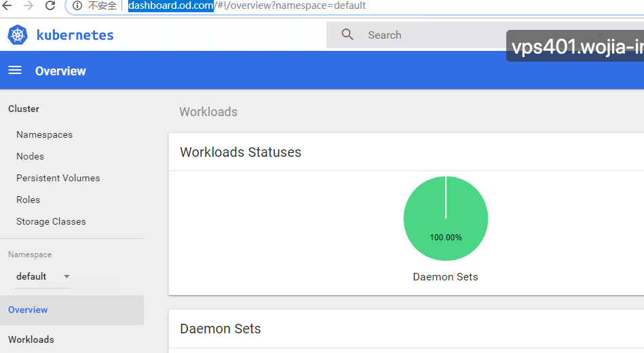Reload the page with refresh icon
The height and width of the screenshot is (353, 644).
[x=50, y=5]
